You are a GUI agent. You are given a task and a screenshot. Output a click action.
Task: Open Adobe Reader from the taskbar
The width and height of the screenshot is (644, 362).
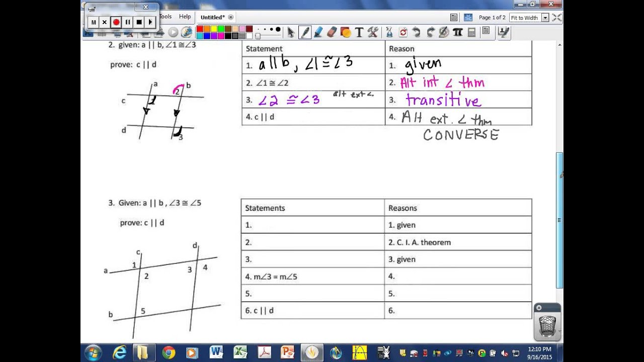click(264, 352)
